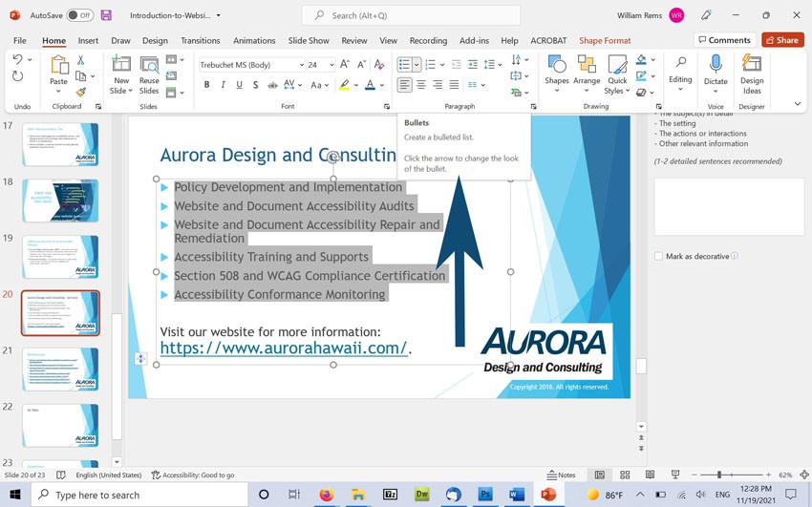812x507 pixels.
Task: Open the File menu
Action: pos(20,40)
